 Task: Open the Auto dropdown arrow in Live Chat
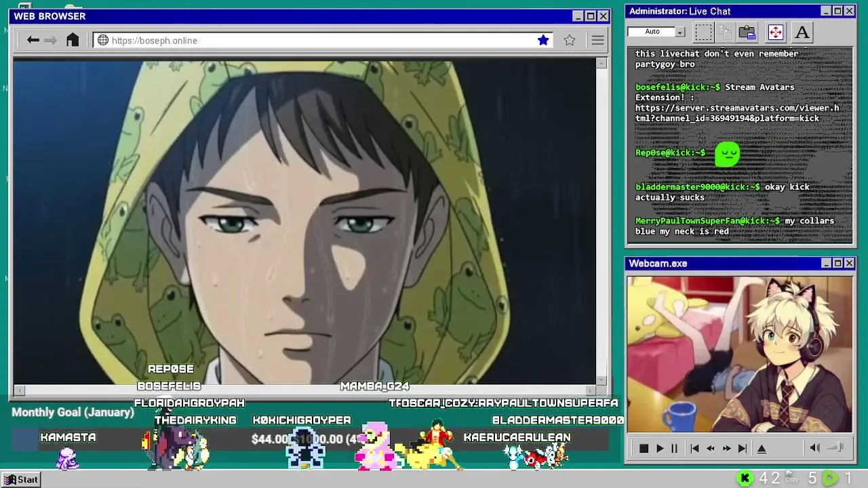coord(680,32)
